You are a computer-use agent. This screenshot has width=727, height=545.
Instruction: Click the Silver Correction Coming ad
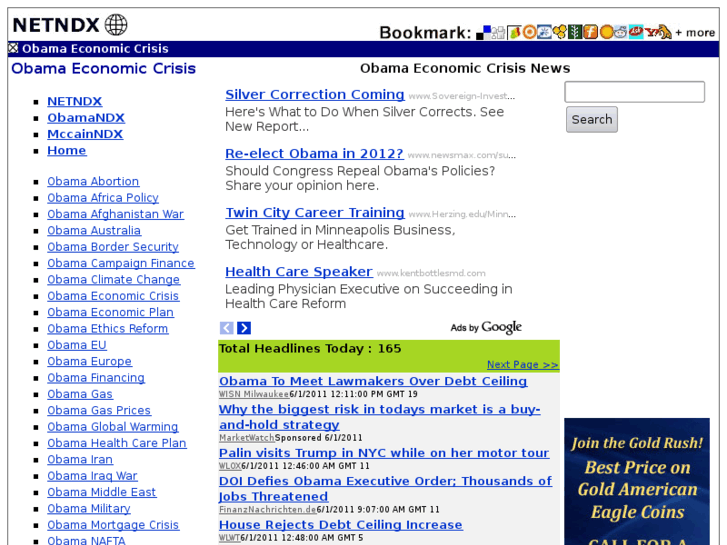click(x=315, y=94)
